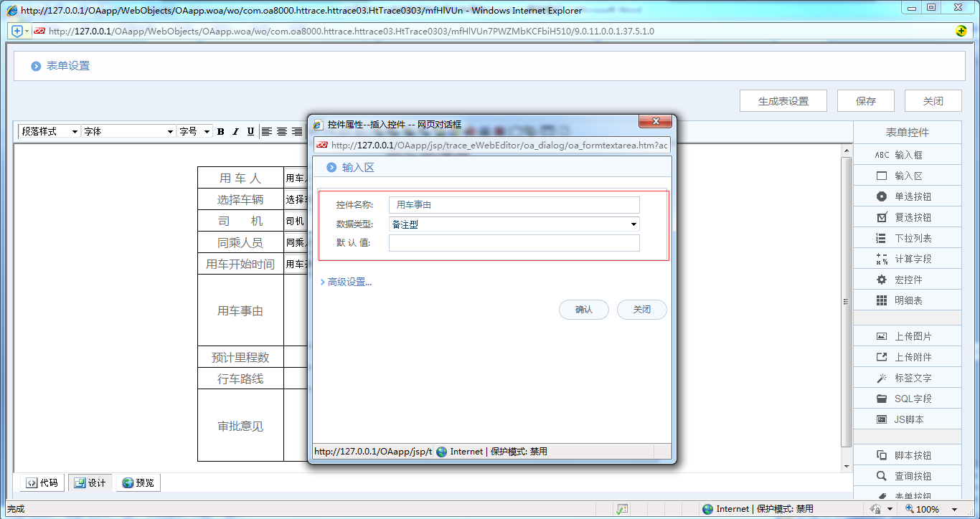Open the 字体 font dropdown
The height and width of the screenshot is (519, 980).
click(x=128, y=131)
